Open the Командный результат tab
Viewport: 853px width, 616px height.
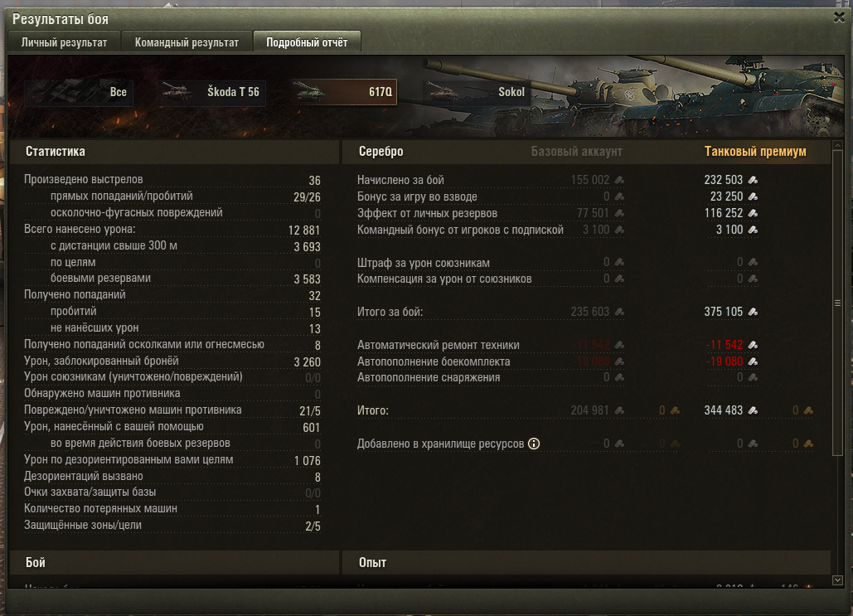point(187,42)
